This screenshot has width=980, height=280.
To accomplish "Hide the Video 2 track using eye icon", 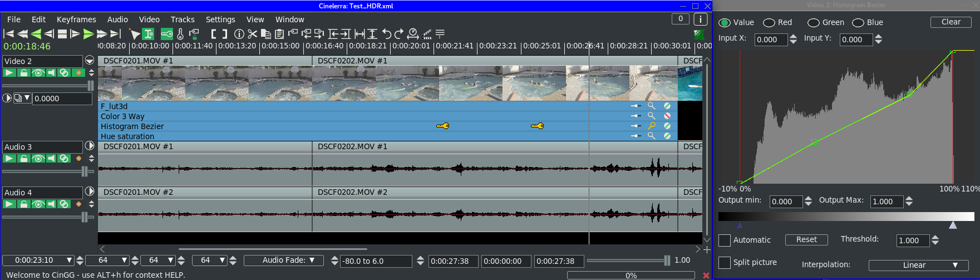I will [37, 73].
